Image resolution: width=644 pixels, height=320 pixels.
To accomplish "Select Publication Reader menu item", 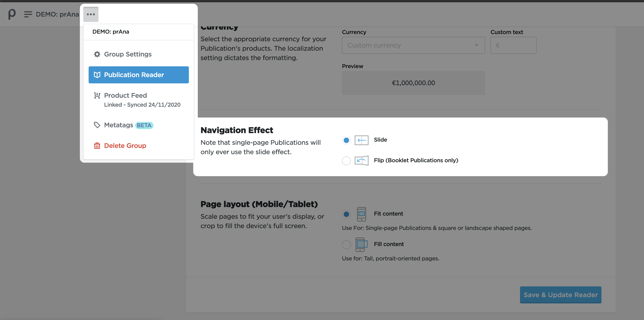I will pyautogui.click(x=139, y=75).
